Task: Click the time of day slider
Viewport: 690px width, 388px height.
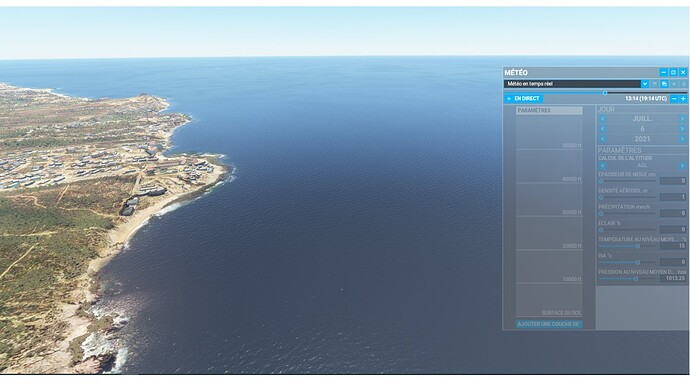Action: [x=596, y=93]
